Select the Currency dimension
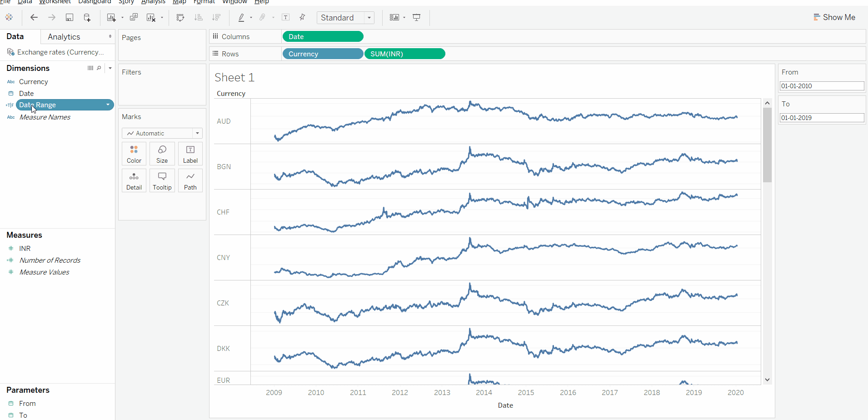This screenshot has width=868, height=420. (x=33, y=82)
